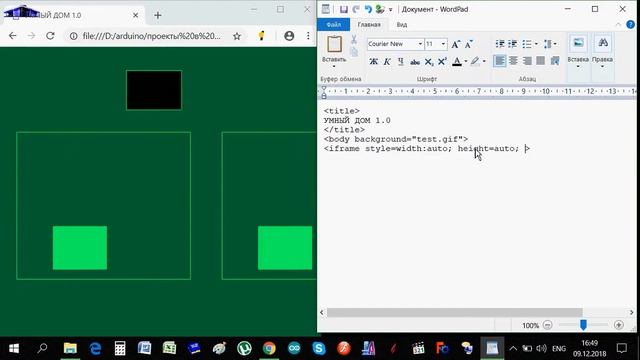Image resolution: width=640 pixels, height=360 pixels.
Task: Open the line spacing dropdown
Action: [x=550, y=44]
